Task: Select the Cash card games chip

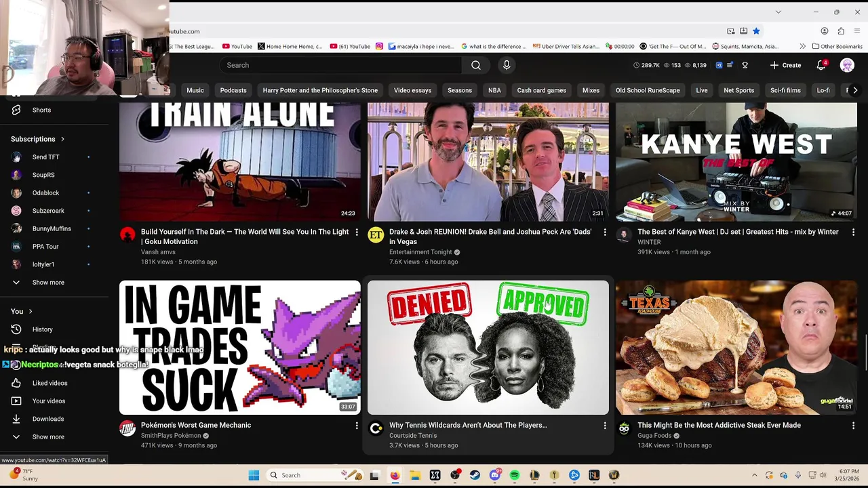Action: 541,90
